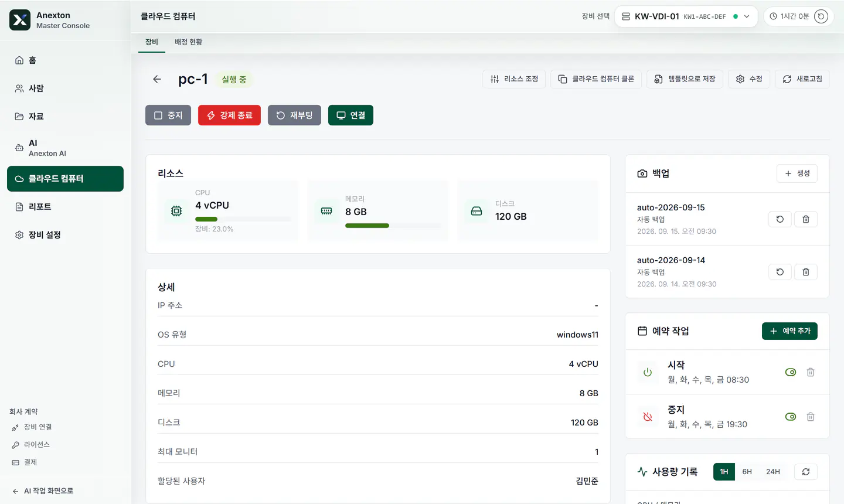The height and width of the screenshot is (504, 844).
Task: Delete the auto-2026-09-15 backup
Action: [806, 219]
